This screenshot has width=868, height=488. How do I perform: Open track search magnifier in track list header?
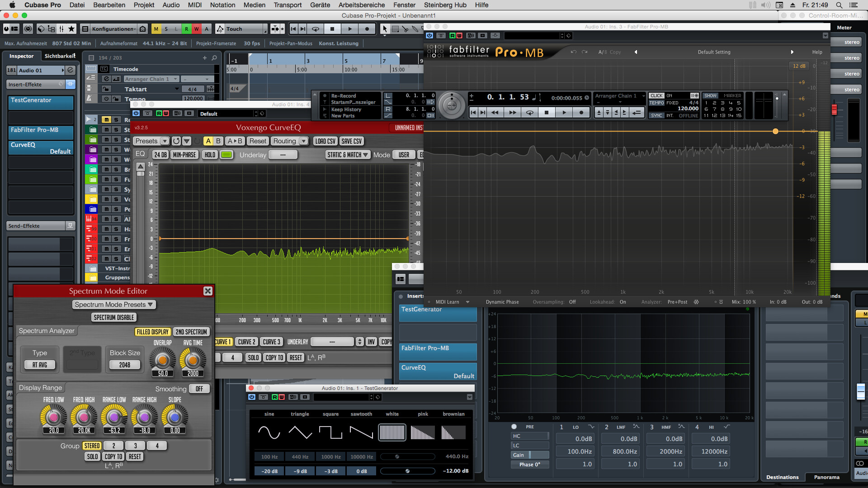[214, 58]
